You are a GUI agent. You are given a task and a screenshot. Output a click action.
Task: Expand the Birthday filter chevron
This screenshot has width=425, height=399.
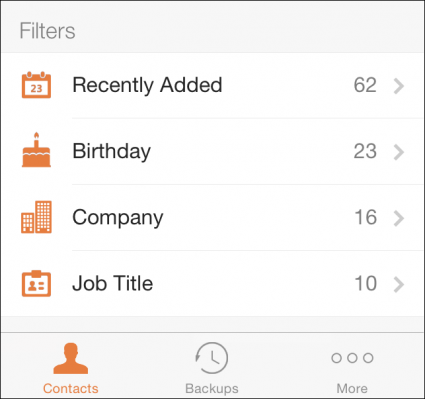[399, 152]
